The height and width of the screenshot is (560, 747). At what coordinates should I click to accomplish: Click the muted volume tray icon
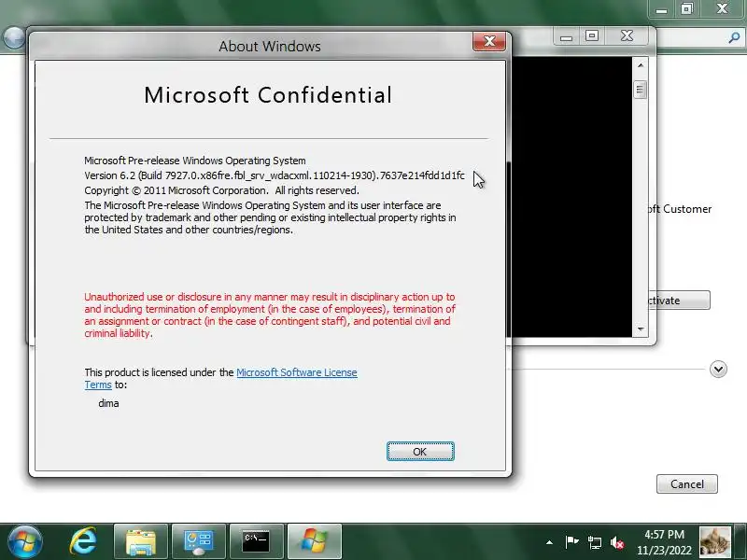coord(617,542)
